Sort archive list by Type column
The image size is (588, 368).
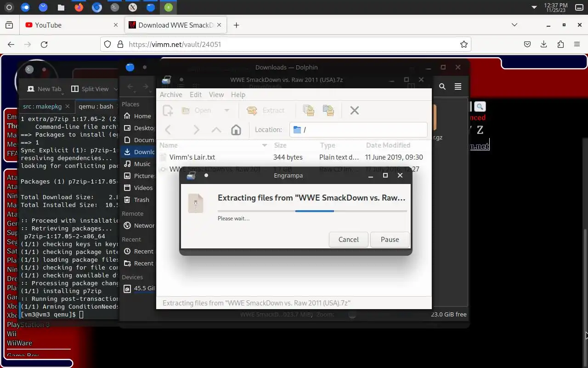pos(339,145)
